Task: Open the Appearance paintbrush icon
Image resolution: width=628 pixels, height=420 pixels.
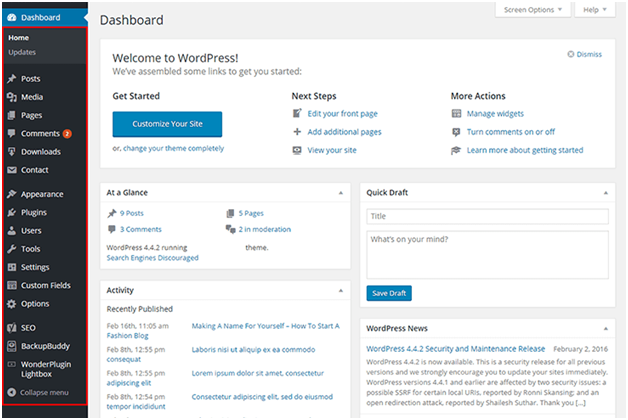Action: [x=12, y=194]
